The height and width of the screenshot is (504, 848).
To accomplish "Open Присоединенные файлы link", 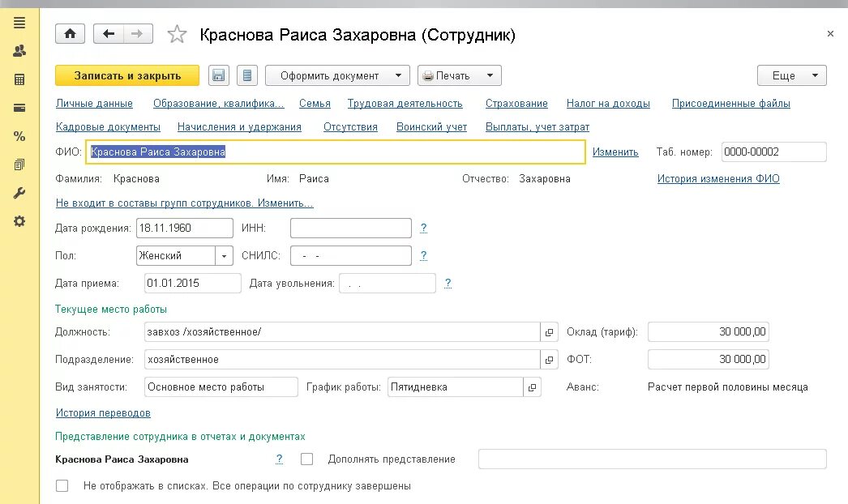I will tap(731, 103).
